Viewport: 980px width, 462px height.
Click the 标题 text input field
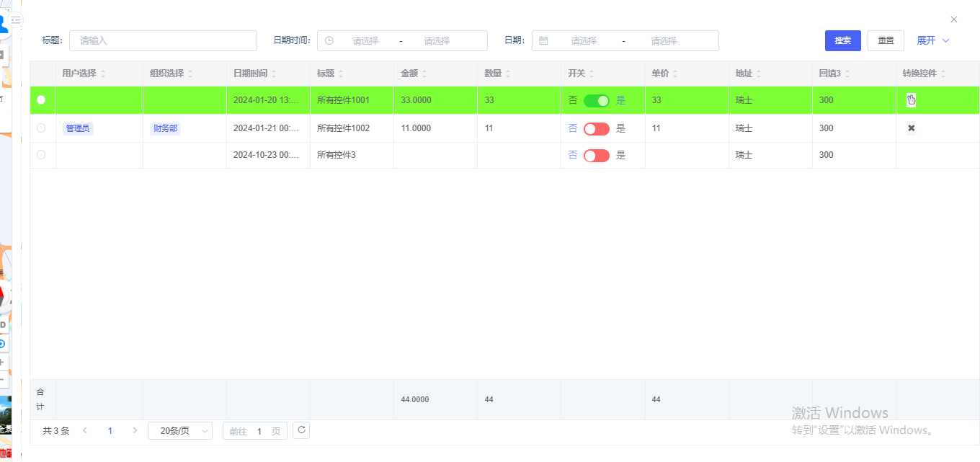coord(163,41)
